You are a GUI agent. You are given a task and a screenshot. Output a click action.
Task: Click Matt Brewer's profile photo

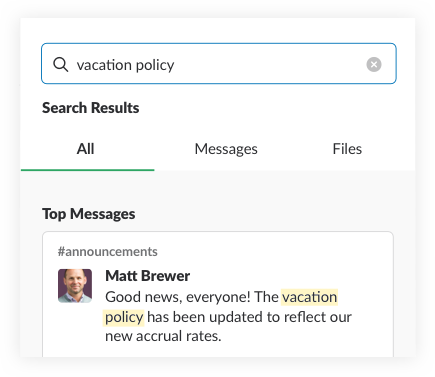75,286
